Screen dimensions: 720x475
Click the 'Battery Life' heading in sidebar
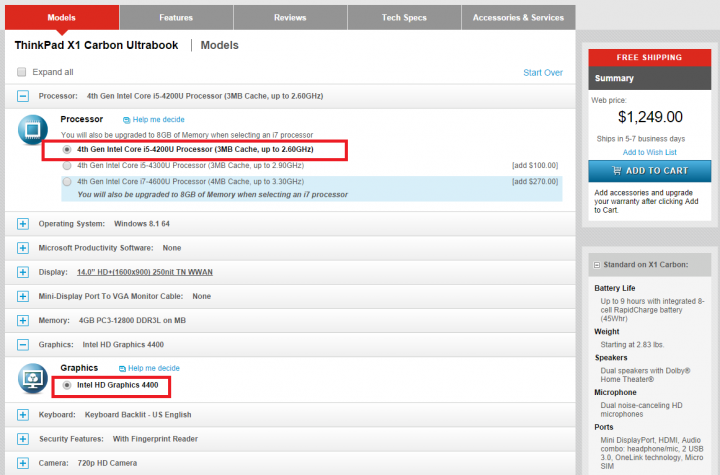(614, 288)
